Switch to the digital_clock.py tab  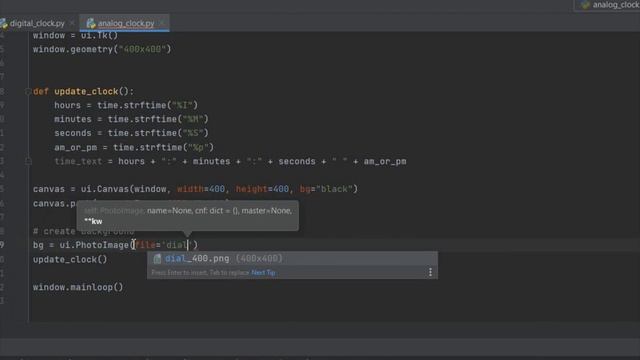tap(37, 24)
